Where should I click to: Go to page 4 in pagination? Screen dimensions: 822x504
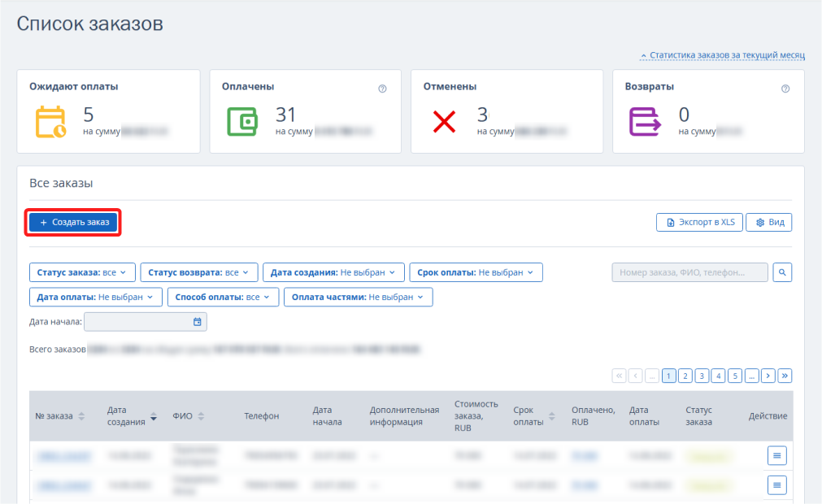point(718,376)
